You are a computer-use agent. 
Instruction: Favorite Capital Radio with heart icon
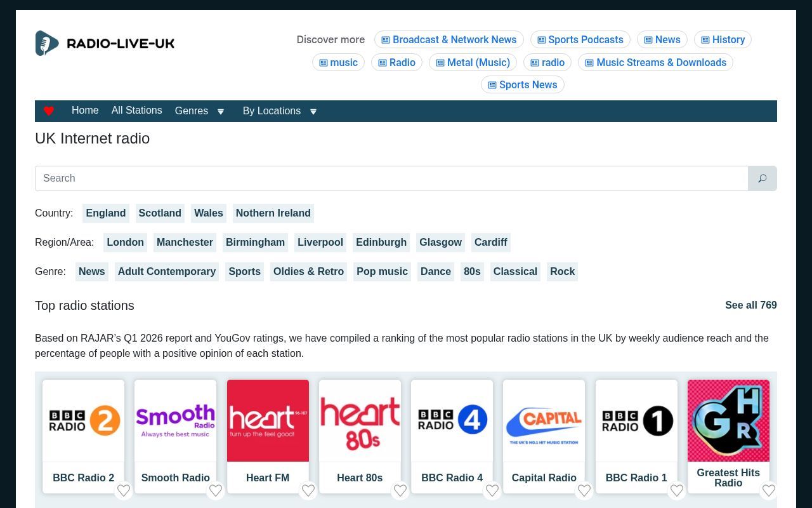coord(584,490)
